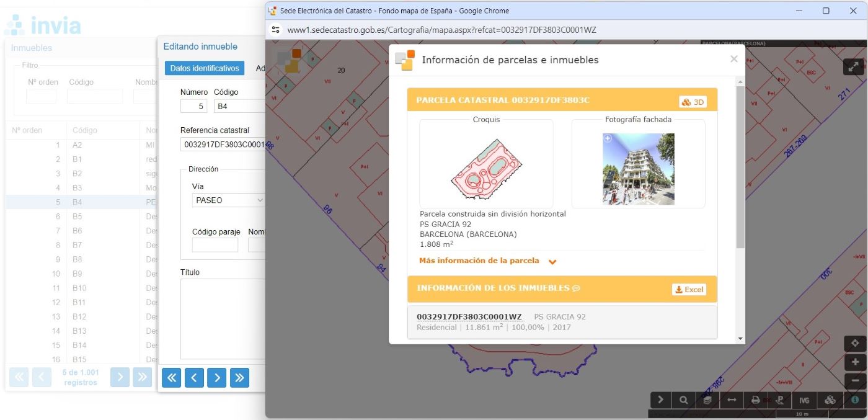The image size is (868, 420).
Task: Click the map print icon
Action: pos(756,400)
